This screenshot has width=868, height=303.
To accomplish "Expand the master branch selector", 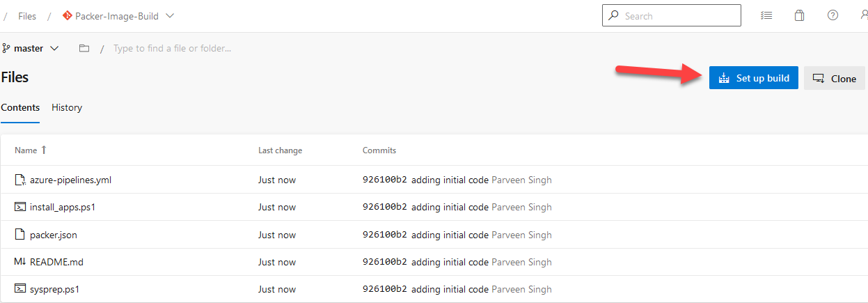I will (x=31, y=49).
